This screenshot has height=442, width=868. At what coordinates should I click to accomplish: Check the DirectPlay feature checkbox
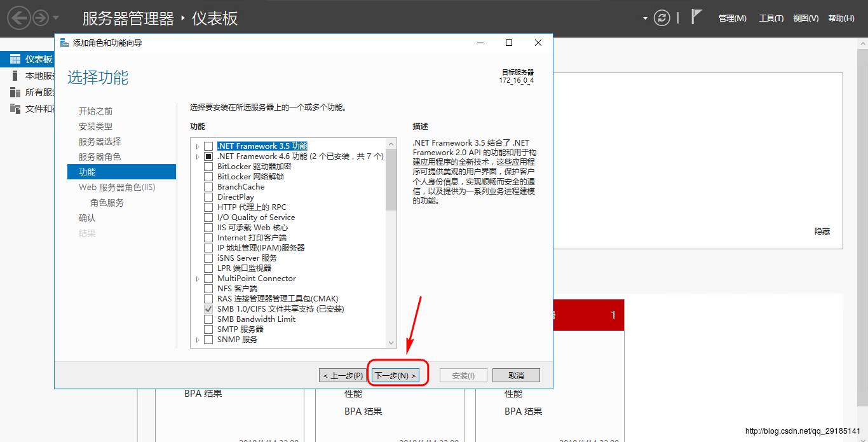click(x=208, y=197)
